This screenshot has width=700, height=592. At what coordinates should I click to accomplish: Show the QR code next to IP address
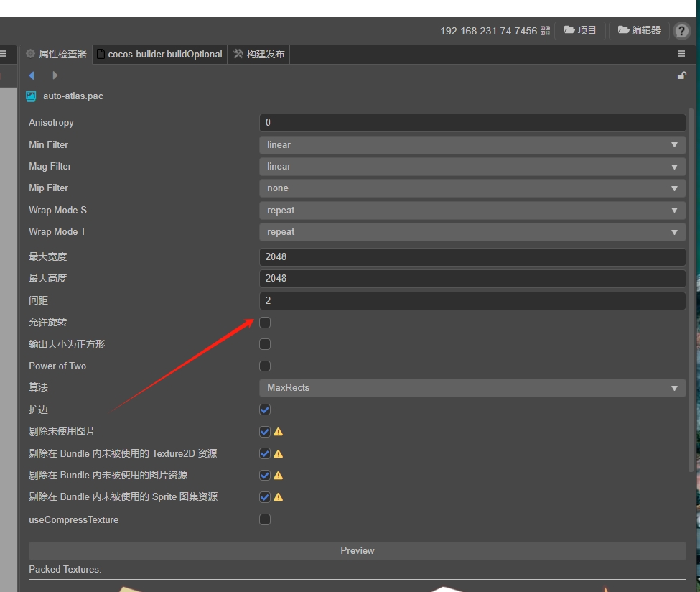(x=545, y=30)
